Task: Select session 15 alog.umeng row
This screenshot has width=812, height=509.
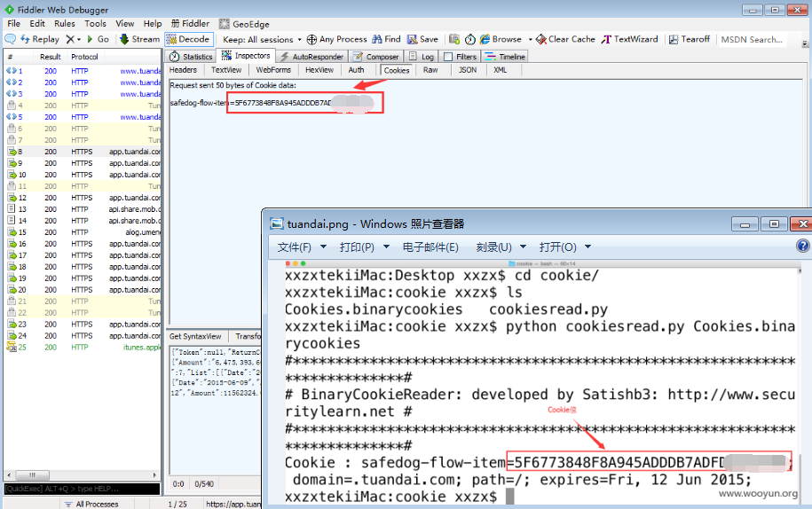Action: 83,232
